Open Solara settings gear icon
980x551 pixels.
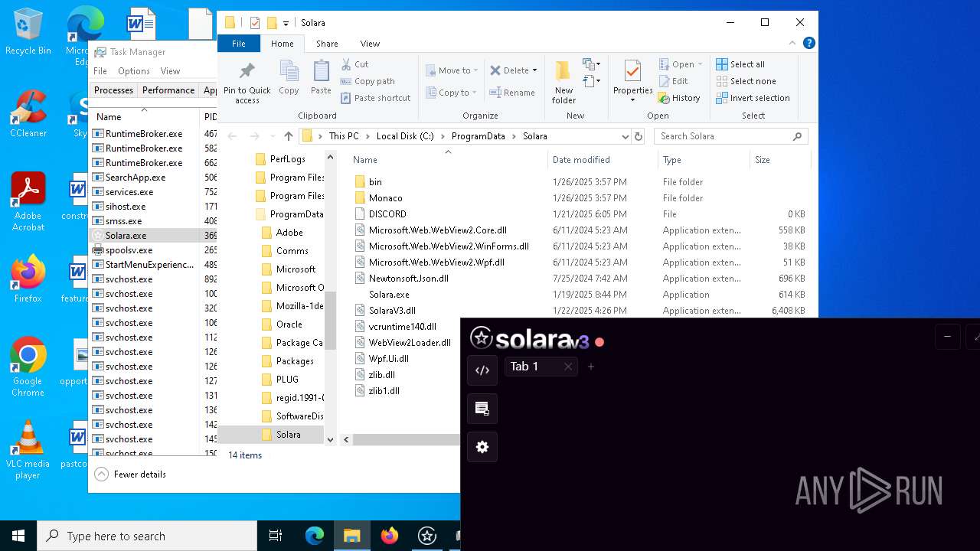[x=482, y=447]
